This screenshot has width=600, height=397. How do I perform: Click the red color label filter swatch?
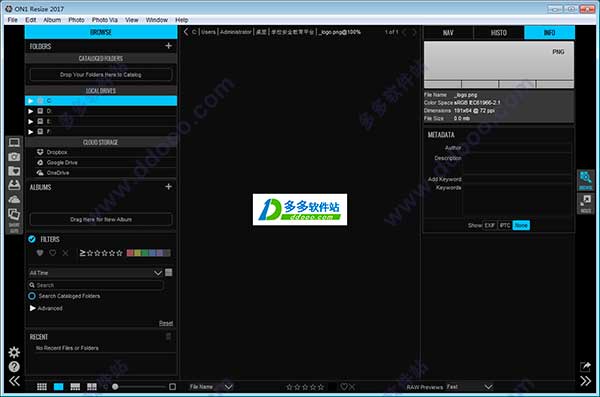130,253
